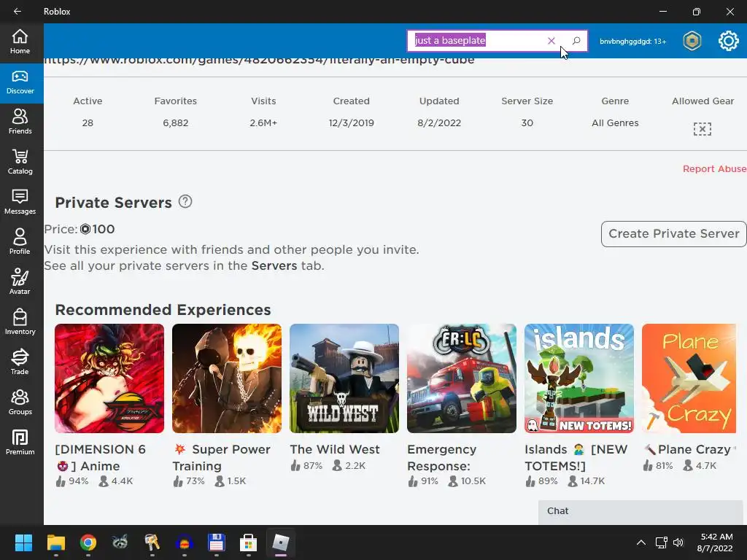Image resolution: width=747 pixels, height=560 pixels.
Task: Click the Private Servers heading
Action: click(x=113, y=203)
